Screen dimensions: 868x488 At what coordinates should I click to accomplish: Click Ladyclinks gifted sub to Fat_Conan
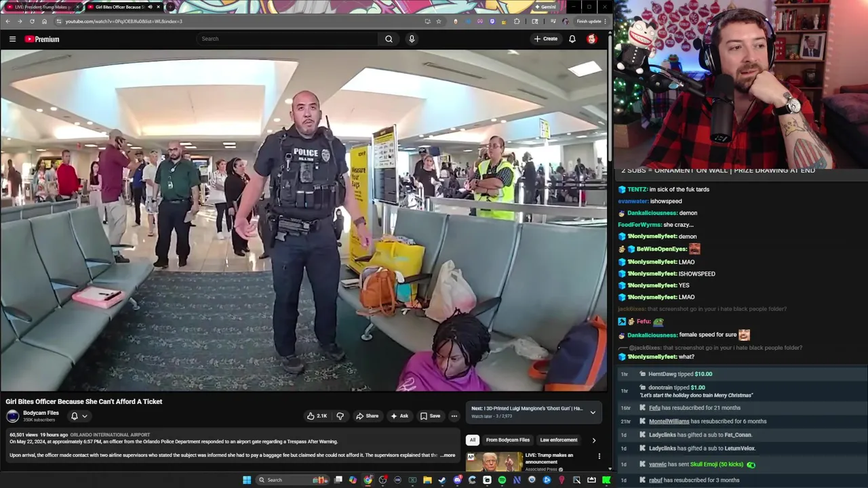[x=700, y=435]
